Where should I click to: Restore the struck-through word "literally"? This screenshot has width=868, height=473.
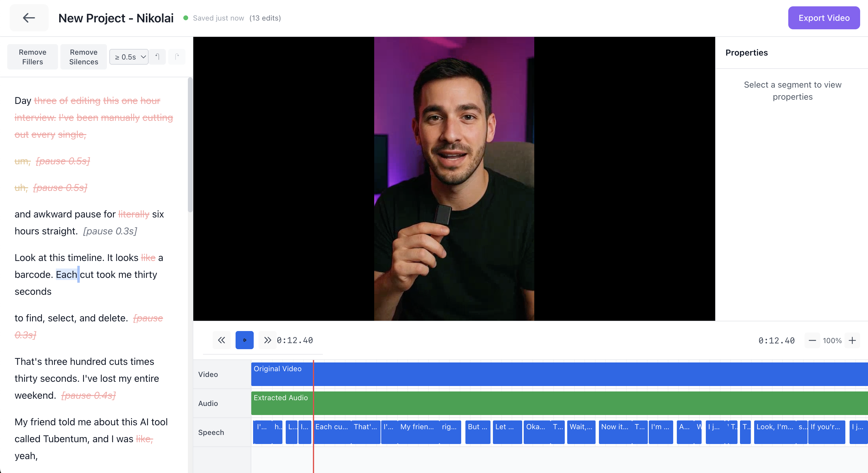(x=133, y=214)
